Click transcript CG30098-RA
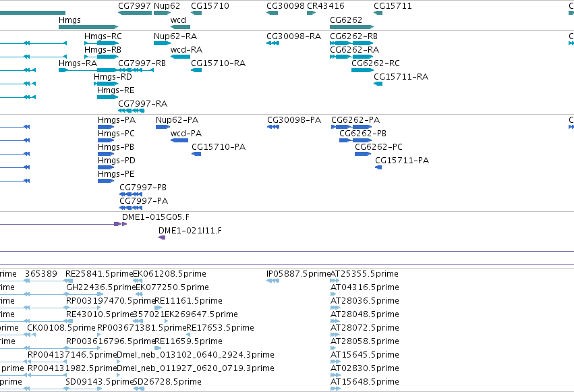The image size is (574, 392). [x=272, y=43]
